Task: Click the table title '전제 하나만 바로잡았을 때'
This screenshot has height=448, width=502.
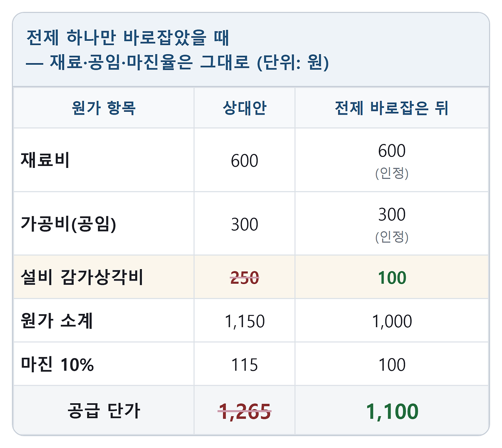Action: click(x=128, y=38)
